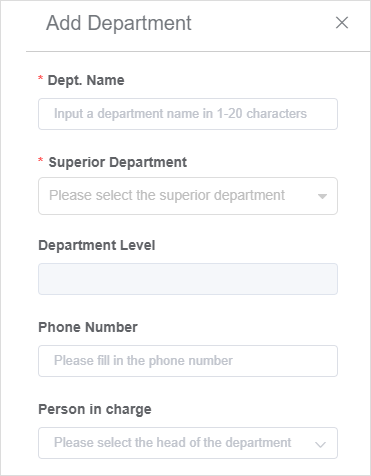This screenshot has width=371, height=476.
Task: Click the Dept. Name label
Action: pos(86,80)
